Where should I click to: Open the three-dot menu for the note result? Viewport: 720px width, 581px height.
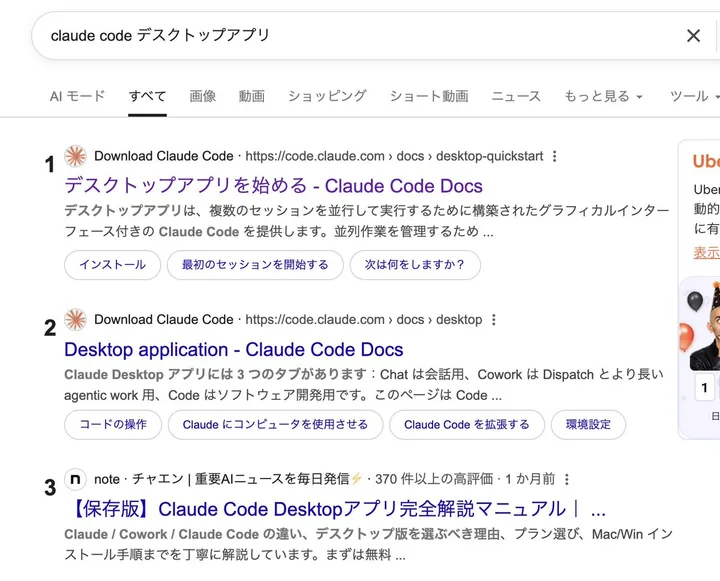(x=567, y=479)
